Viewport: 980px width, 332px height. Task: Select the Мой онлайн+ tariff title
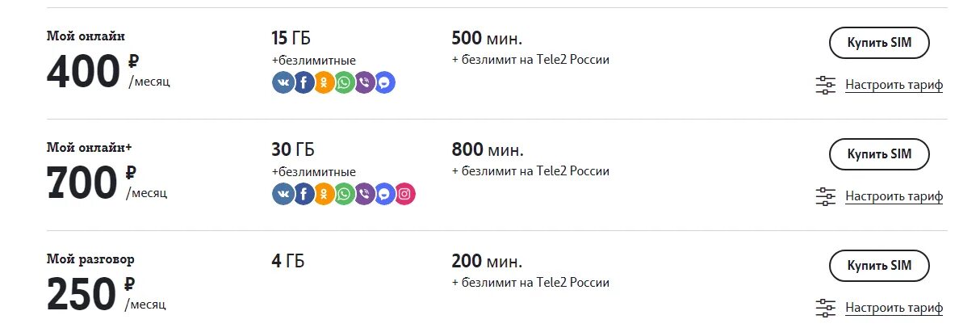pyautogui.click(x=89, y=147)
